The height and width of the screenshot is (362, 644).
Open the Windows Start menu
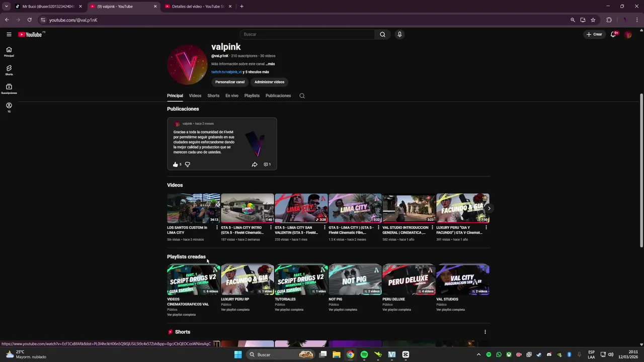pyautogui.click(x=238, y=354)
